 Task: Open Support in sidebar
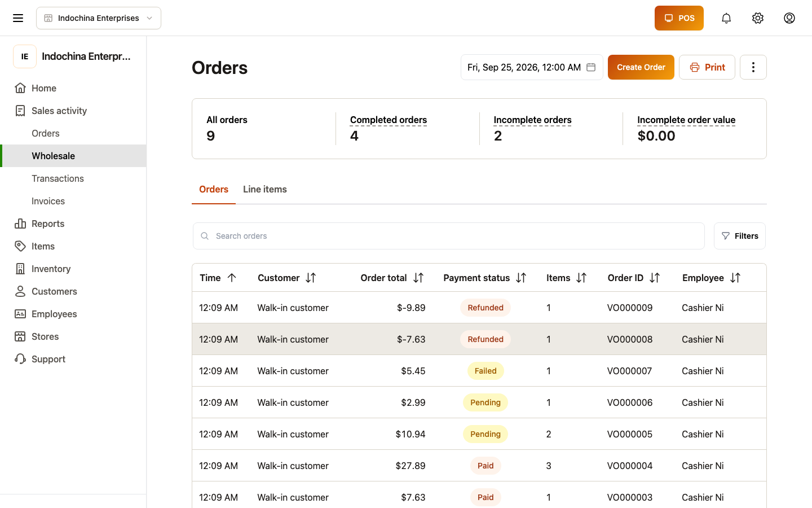tap(73, 359)
